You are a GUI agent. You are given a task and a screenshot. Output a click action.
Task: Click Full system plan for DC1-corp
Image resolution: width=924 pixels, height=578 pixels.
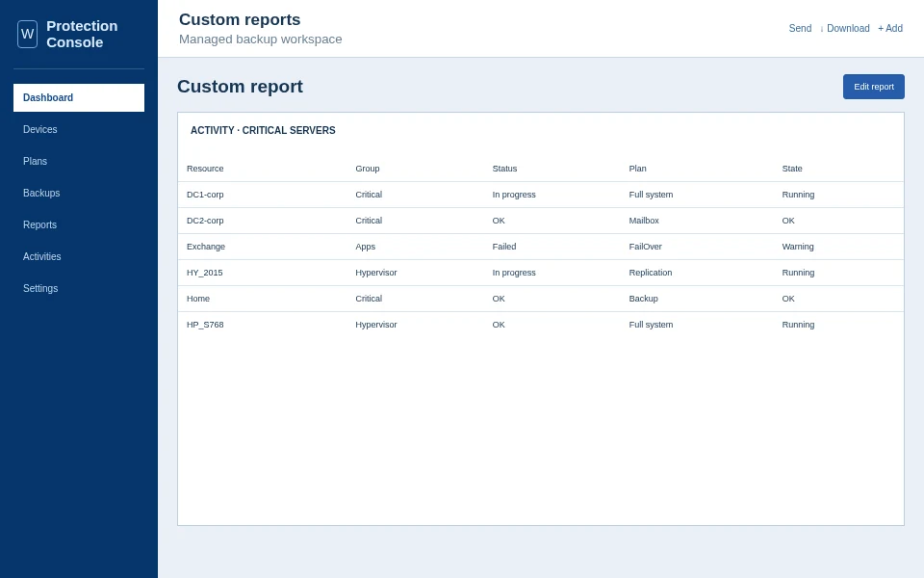[651, 195]
